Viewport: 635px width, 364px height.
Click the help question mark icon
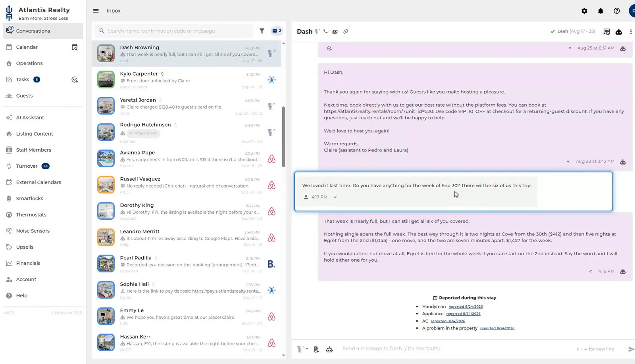(x=616, y=11)
